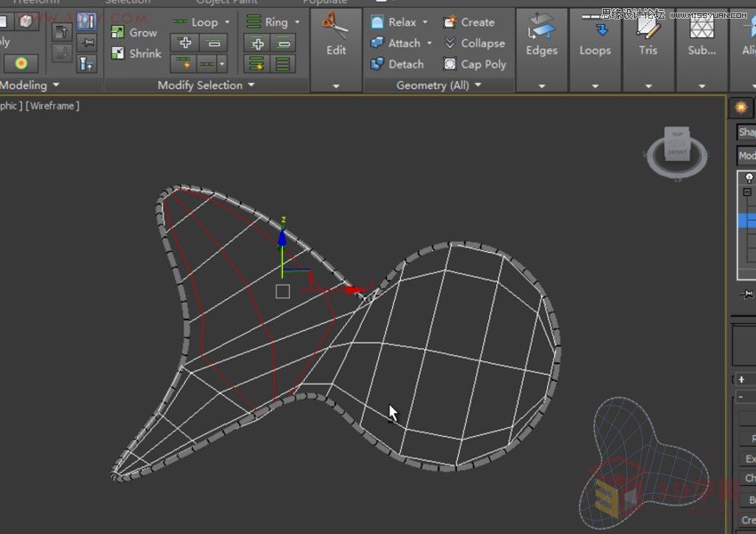This screenshot has height=534, width=756.
Task: Click the Shrink Loop minus icon
Action: 213,43
